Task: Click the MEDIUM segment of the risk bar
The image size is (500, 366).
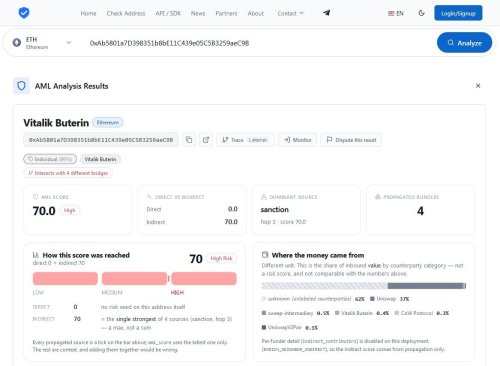Action: click(x=134, y=279)
